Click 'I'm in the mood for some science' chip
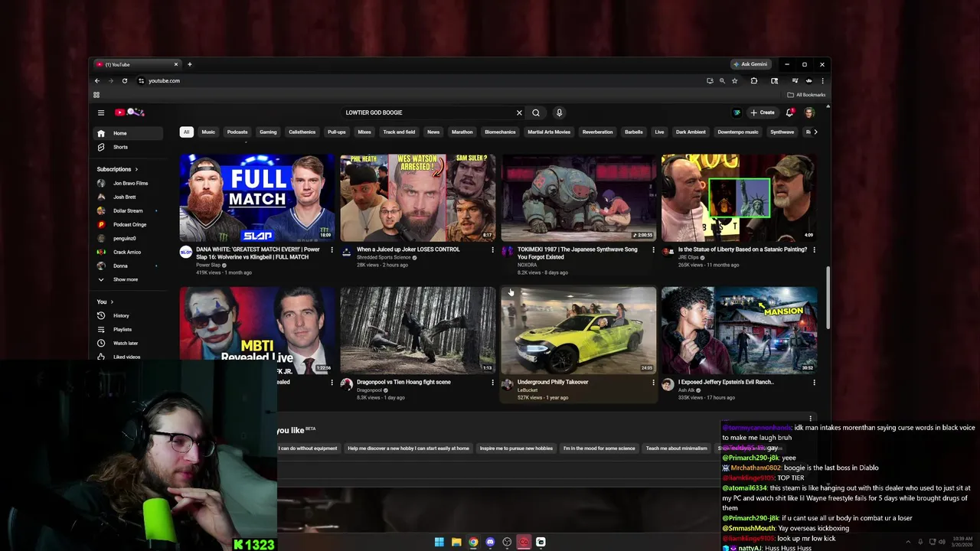Image resolution: width=980 pixels, height=551 pixels. coord(599,448)
